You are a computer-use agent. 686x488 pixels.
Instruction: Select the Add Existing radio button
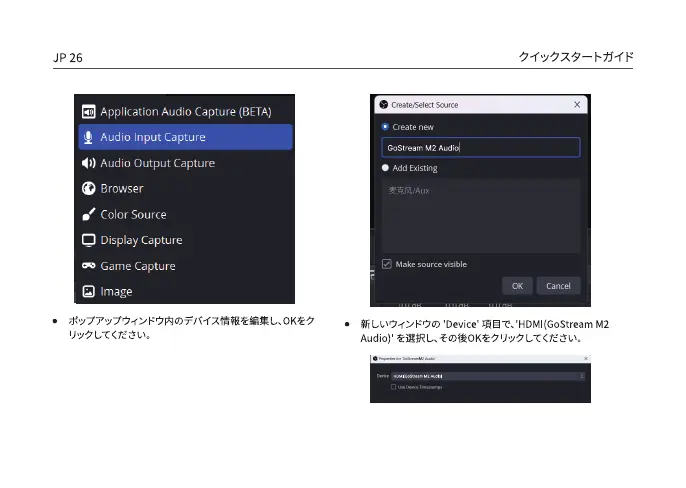(x=385, y=168)
